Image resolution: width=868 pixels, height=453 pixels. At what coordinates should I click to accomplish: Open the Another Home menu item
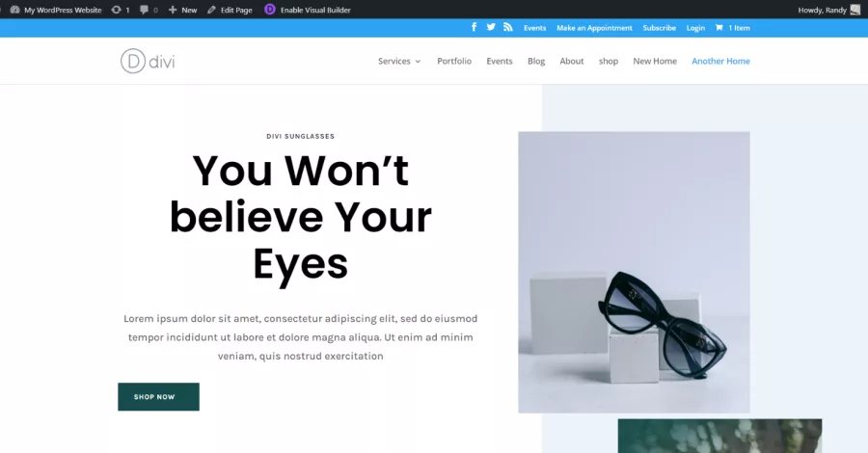pyautogui.click(x=720, y=61)
